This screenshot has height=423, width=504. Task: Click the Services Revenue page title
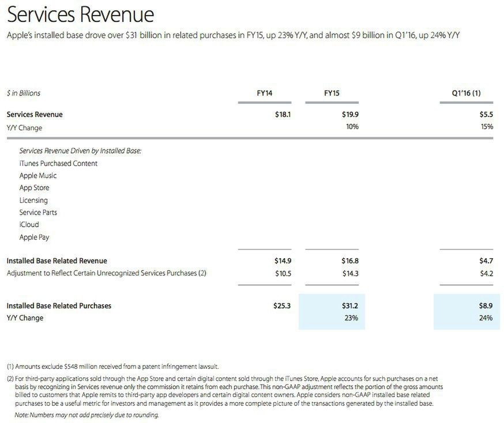click(x=80, y=14)
